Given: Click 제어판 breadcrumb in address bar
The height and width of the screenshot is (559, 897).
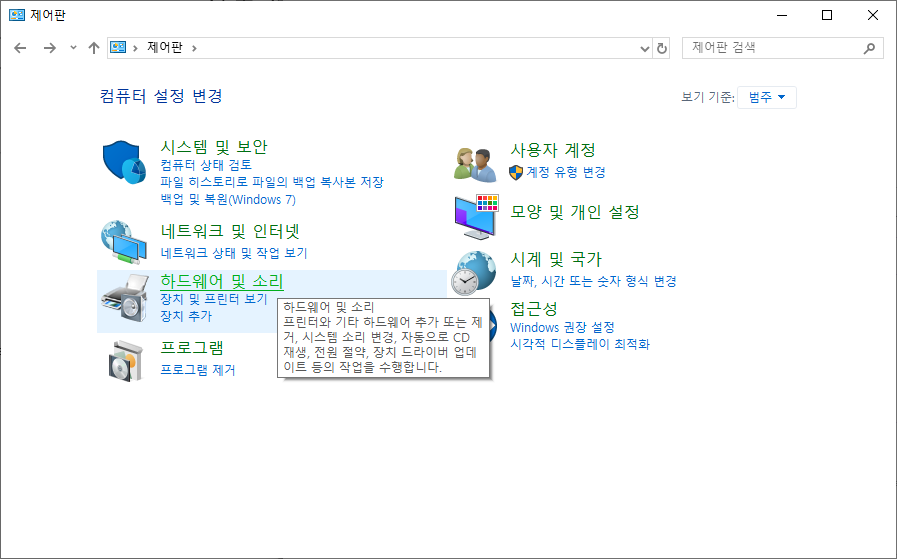Looking at the screenshot, I should (165, 47).
